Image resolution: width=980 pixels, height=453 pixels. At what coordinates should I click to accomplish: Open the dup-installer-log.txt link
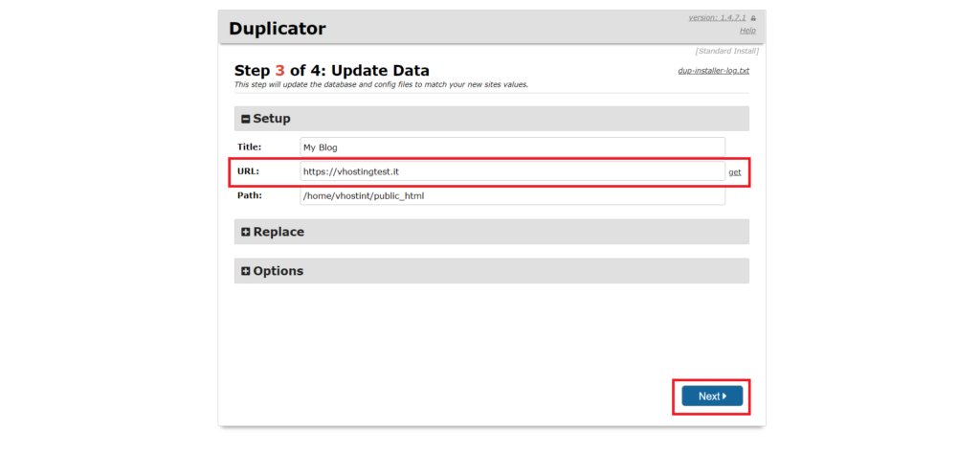pyautogui.click(x=714, y=71)
